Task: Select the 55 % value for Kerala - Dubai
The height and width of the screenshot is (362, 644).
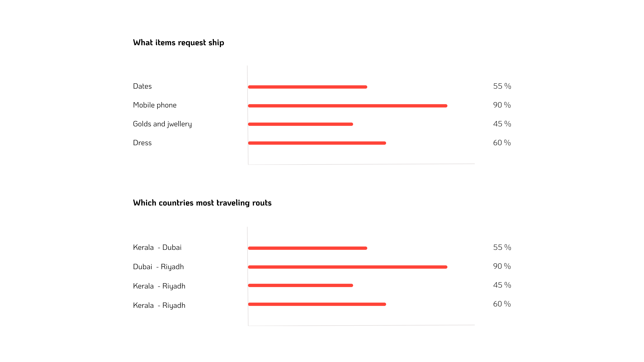Action: (x=502, y=247)
